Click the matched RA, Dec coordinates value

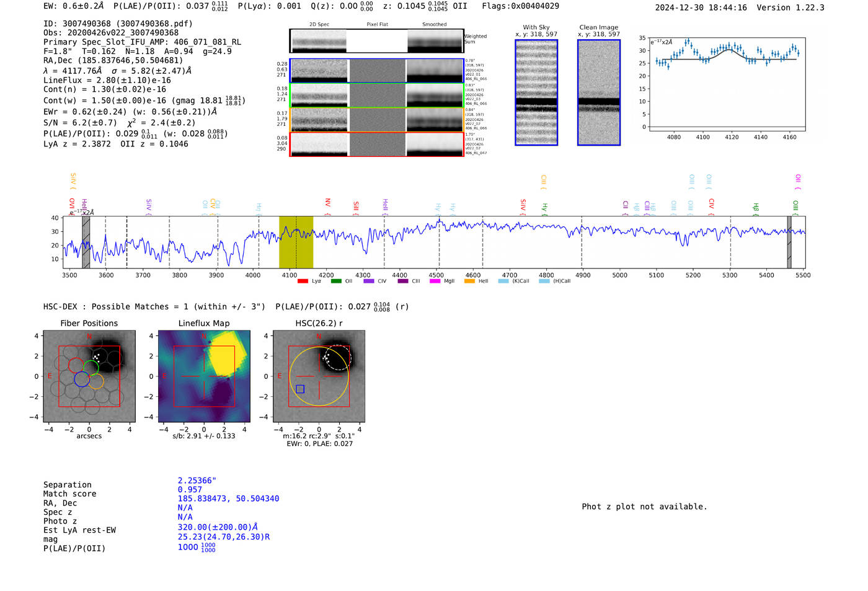point(228,499)
